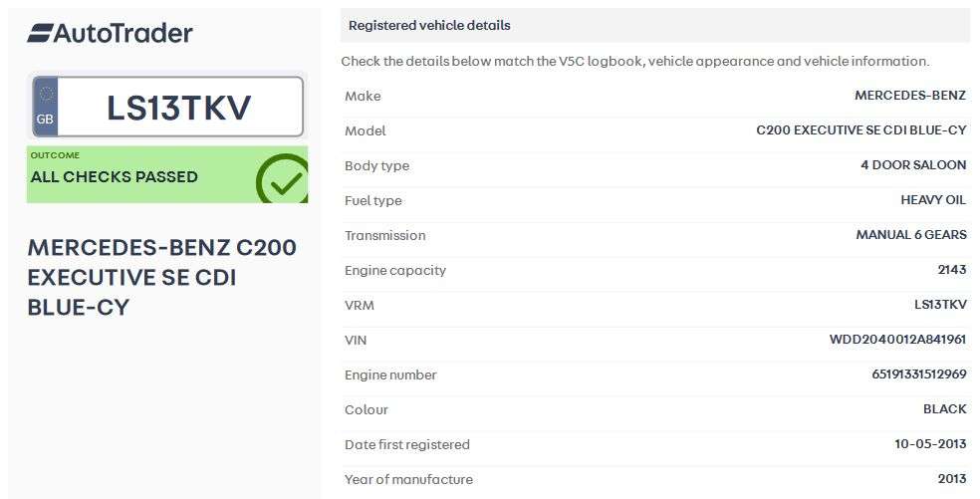Click the Model value C200 EXECUTIVE SE
980x499 pixels.
[x=861, y=130]
